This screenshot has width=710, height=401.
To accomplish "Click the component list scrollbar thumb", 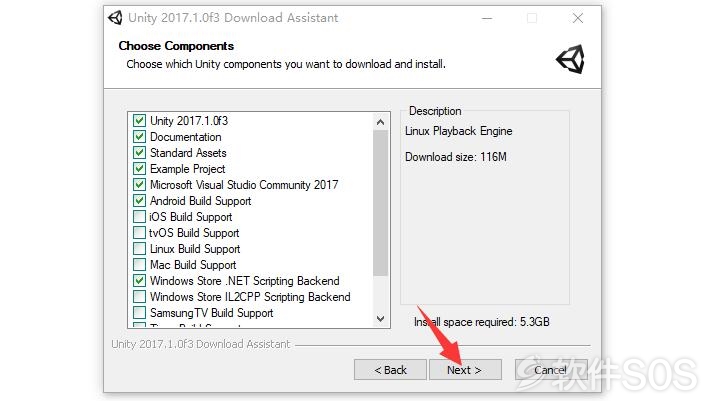I will (x=380, y=203).
